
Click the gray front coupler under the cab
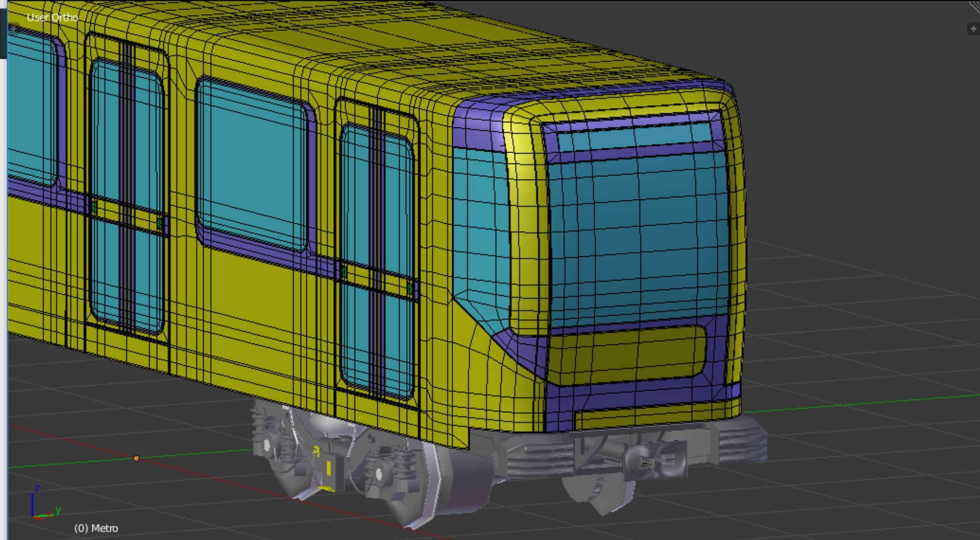(x=655, y=460)
